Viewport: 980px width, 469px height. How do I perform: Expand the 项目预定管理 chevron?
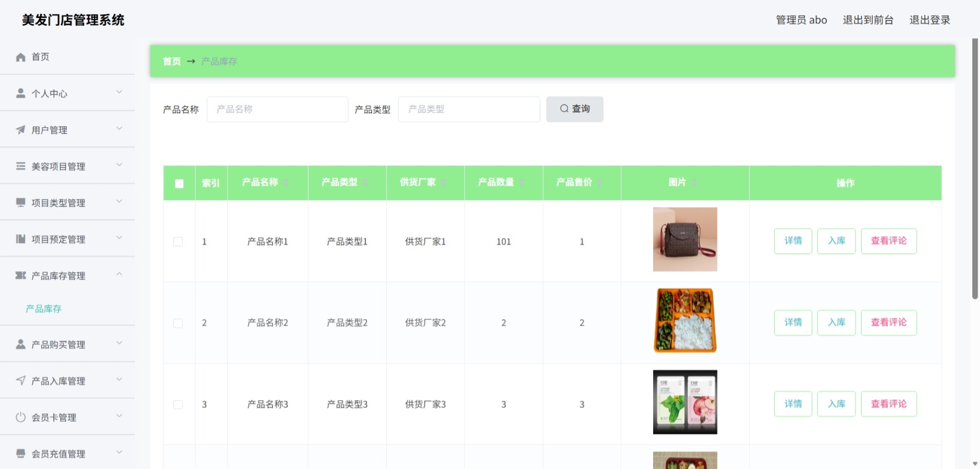pyautogui.click(x=119, y=237)
